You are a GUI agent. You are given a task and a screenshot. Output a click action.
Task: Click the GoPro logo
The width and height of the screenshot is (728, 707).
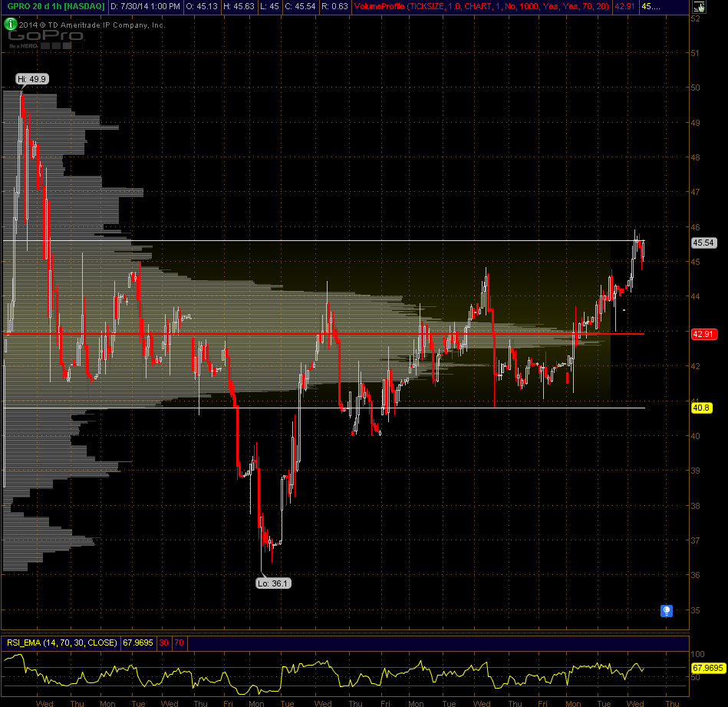pos(45,38)
